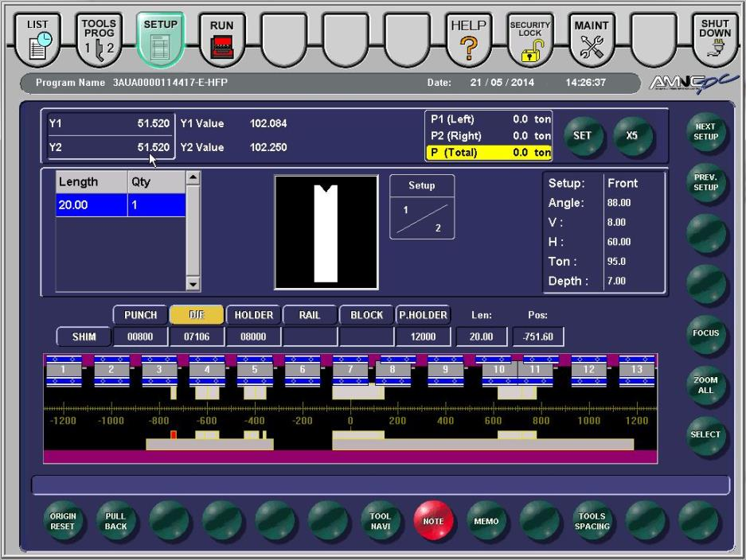Open the MAINT wrench tab
Image resolution: width=746 pixels, height=560 pixels.
[592, 41]
